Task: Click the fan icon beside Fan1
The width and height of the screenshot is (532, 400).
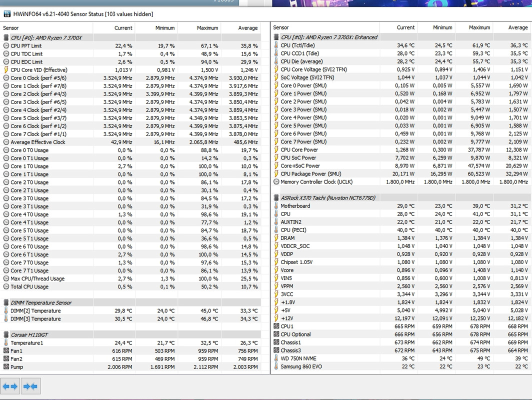Action: 6,351
